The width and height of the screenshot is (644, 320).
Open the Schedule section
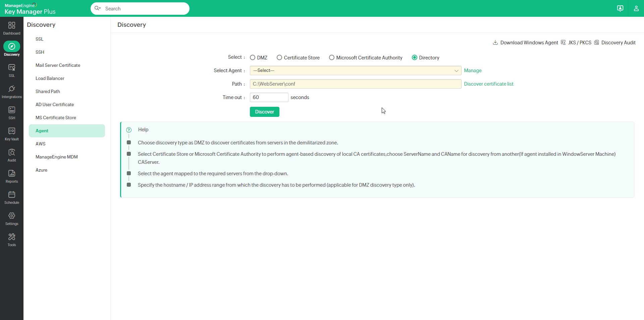pos(11,197)
